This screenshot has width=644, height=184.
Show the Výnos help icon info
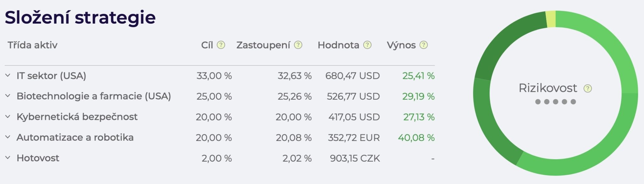pos(424,45)
